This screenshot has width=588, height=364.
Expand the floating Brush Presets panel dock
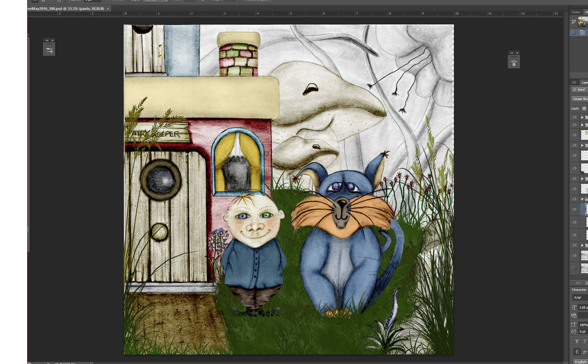point(47,41)
